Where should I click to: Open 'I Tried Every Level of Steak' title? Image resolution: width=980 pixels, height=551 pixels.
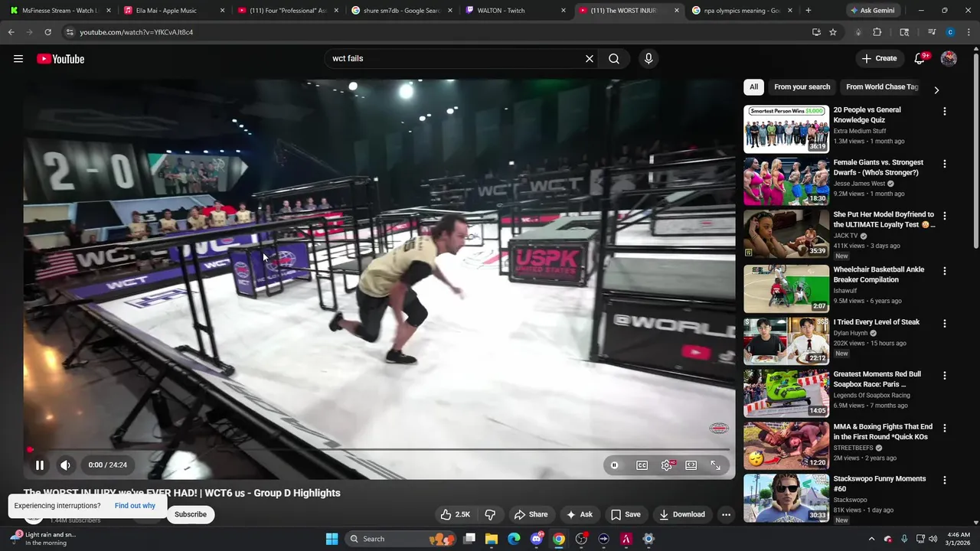point(877,322)
